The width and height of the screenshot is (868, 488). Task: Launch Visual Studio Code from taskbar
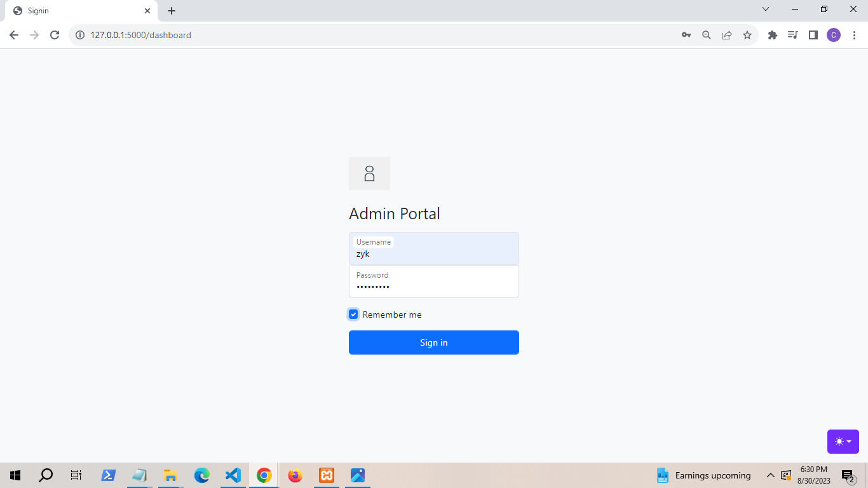(x=233, y=475)
